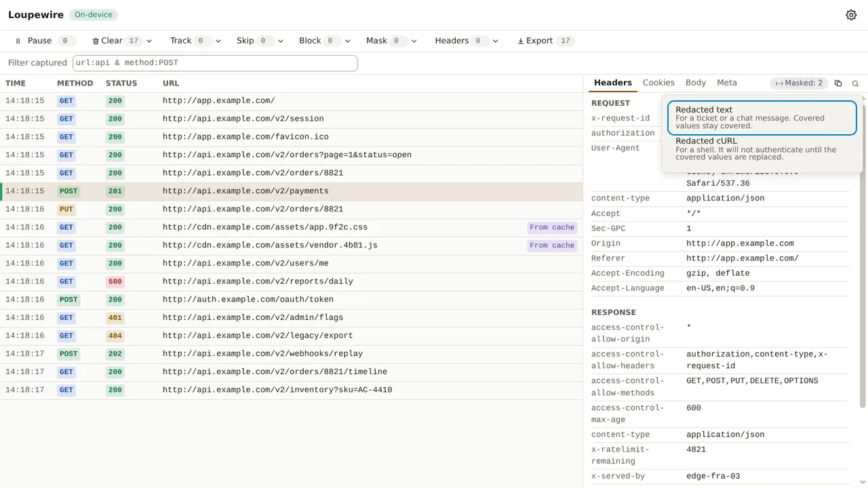Click the x-request-id header name
868x488 pixels.
pos(620,118)
